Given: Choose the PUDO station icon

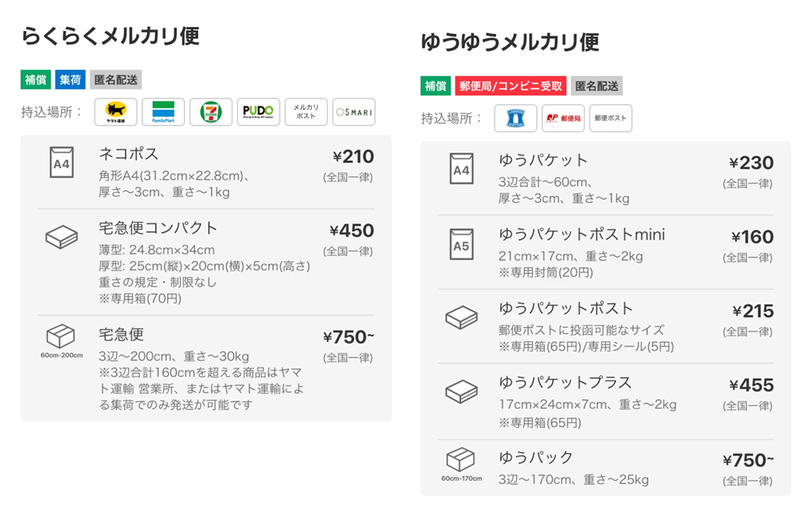Looking at the screenshot, I should [258, 112].
